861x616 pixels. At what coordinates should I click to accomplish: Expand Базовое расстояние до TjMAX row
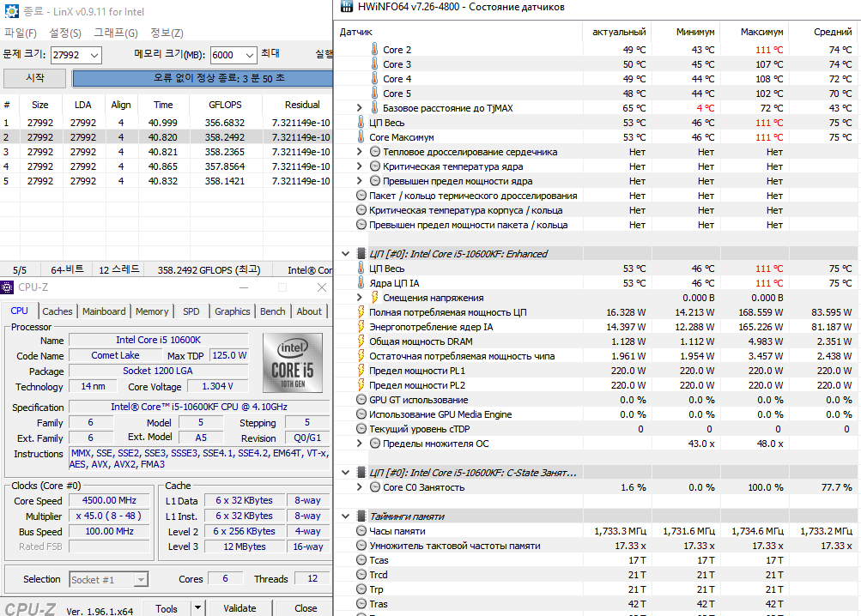coord(360,107)
